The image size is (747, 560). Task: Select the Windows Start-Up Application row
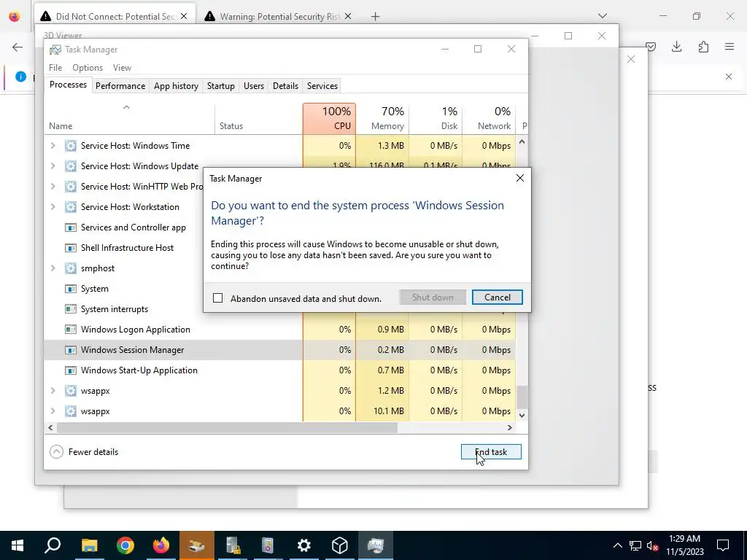click(279, 370)
